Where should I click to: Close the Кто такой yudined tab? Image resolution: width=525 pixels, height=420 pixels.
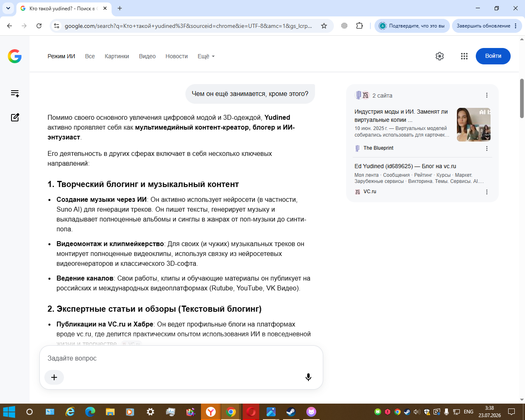(x=105, y=8)
